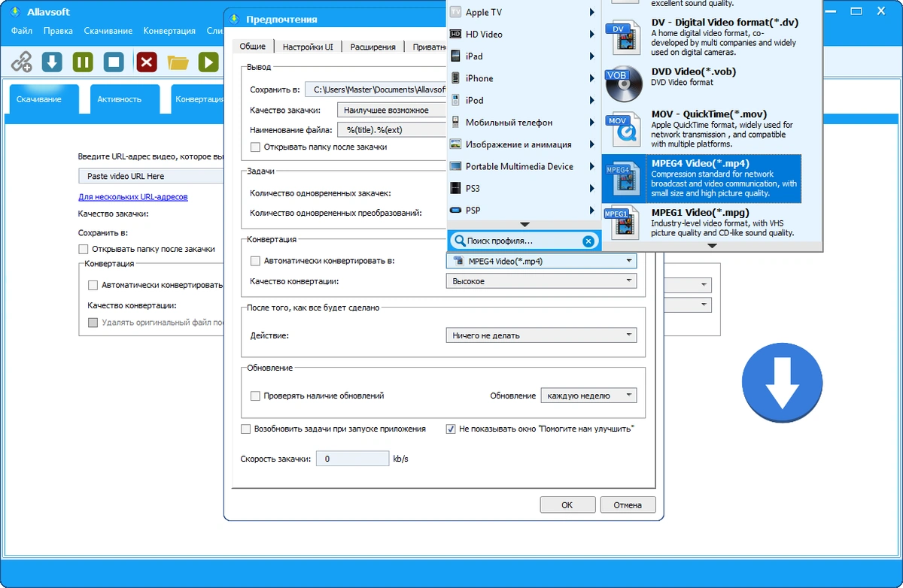Toggle Удалять оригинальный файл checkbox in main window
Viewport: 903px width, 588px height.
click(93, 323)
